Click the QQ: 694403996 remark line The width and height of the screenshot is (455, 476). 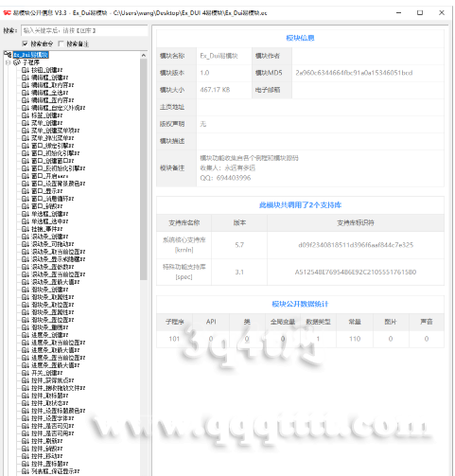[225, 178]
